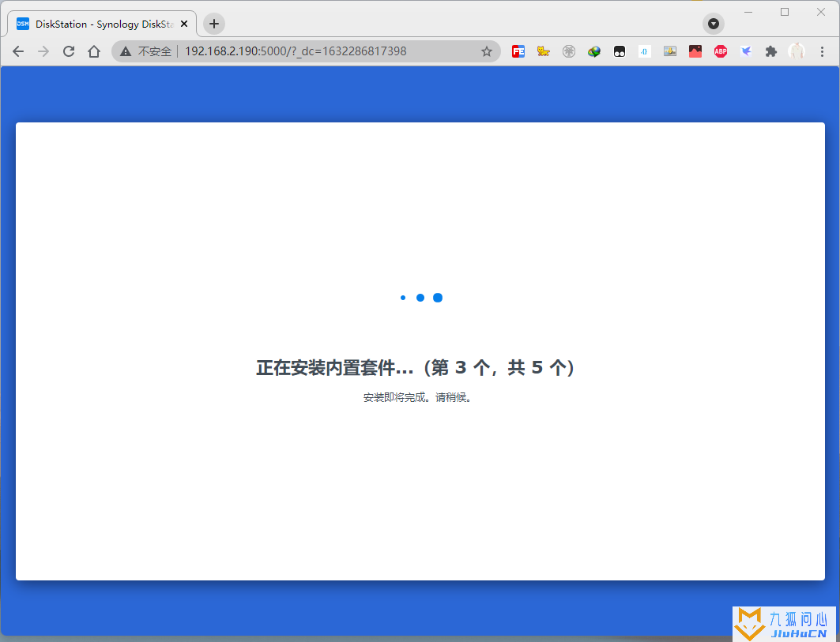Image resolution: width=840 pixels, height=642 pixels.
Task: Open the curly braces JSON extension
Action: 645,51
